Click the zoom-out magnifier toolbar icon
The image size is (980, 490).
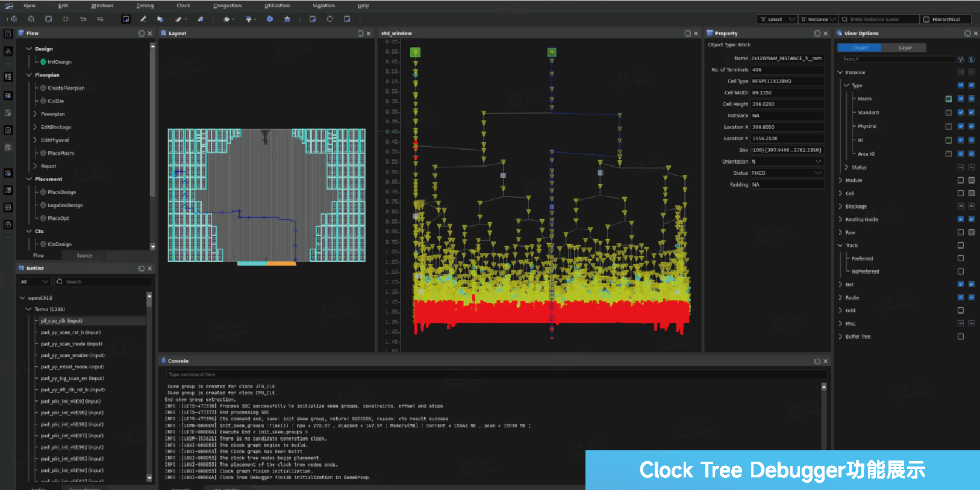tap(31, 19)
